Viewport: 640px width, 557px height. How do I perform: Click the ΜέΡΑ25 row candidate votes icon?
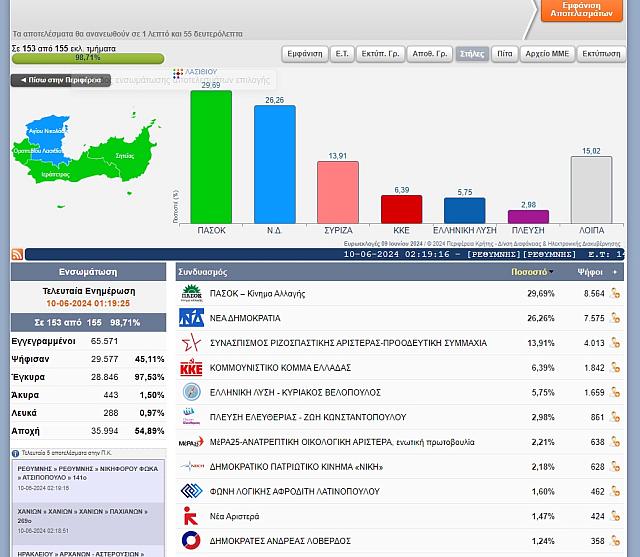pos(616,442)
